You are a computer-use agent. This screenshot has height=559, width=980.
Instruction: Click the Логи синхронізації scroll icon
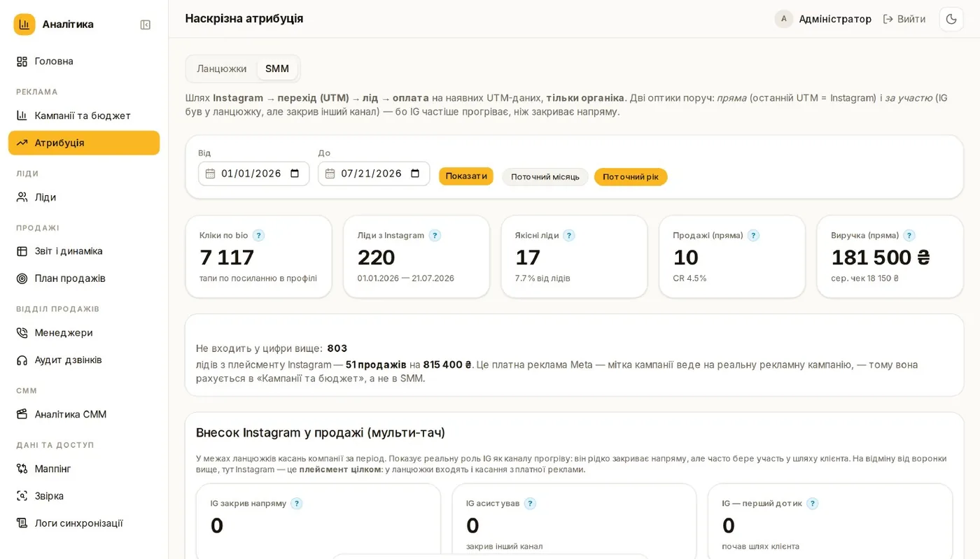tap(22, 523)
